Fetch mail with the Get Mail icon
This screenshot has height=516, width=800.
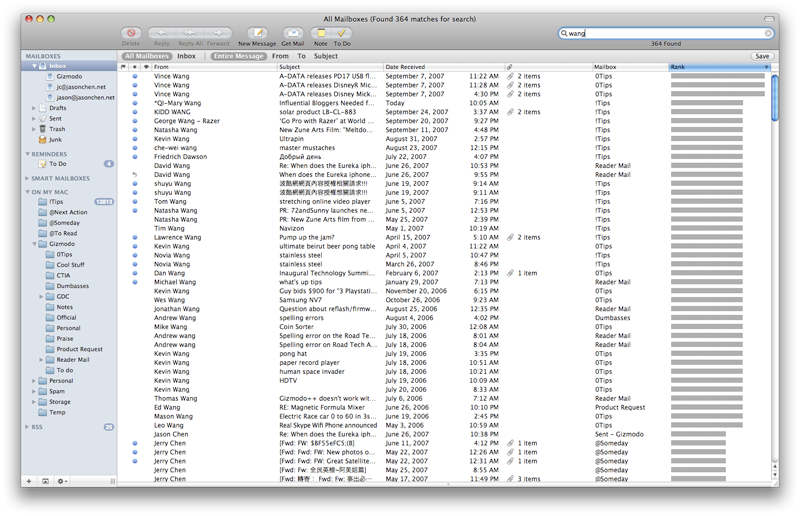(x=293, y=33)
